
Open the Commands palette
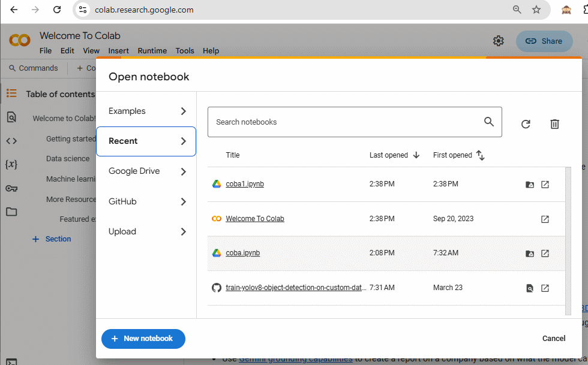[34, 68]
